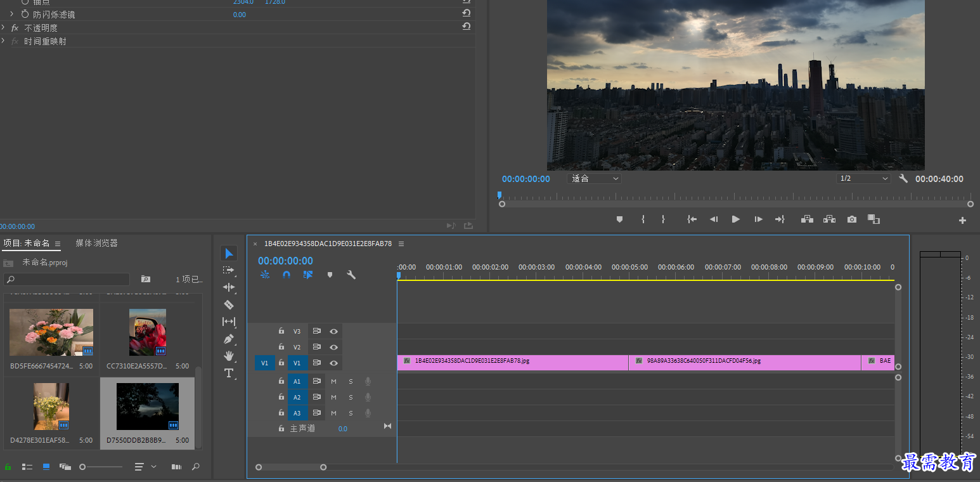Screen dimensions: 980x482
Task: Select the Ripple Edit tool
Action: click(x=229, y=287)
